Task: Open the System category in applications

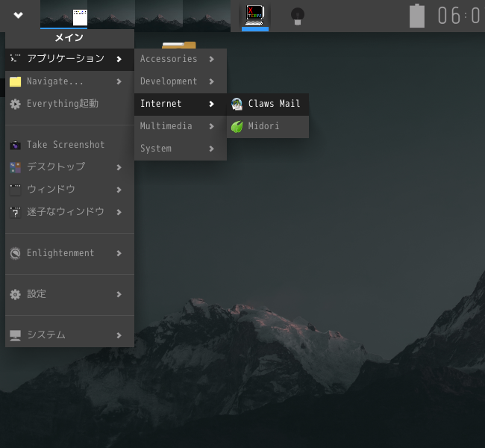Action: click(181, 149)
